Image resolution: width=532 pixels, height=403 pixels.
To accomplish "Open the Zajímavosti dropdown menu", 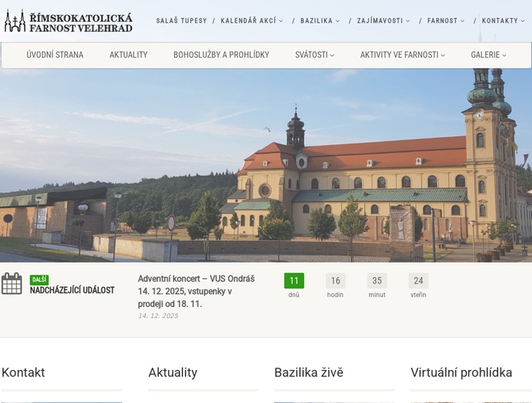I will tap(384, 21).
